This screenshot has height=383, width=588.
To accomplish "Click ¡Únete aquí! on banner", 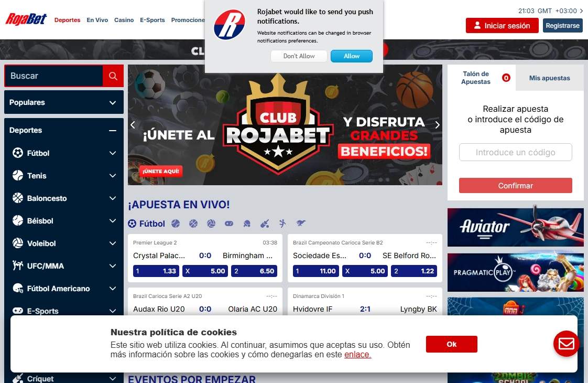I will (x=161, y=171).
